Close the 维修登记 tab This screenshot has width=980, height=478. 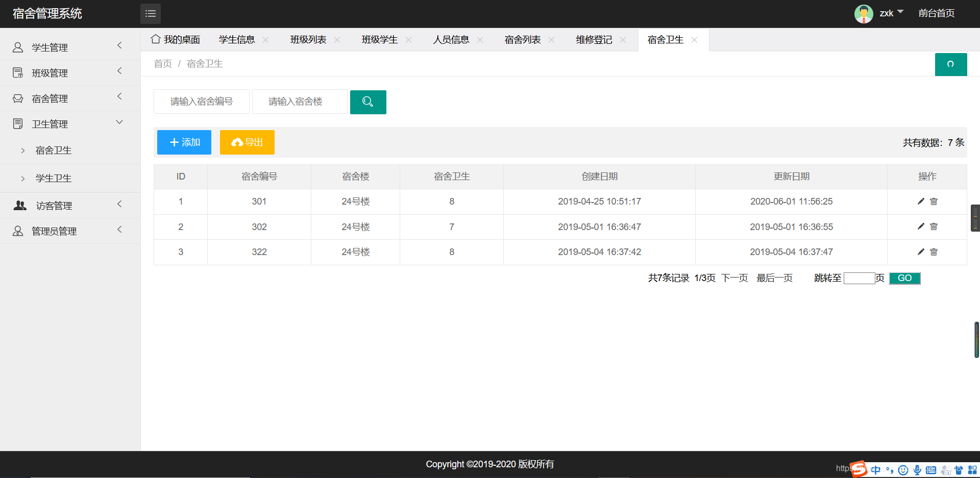(x=623, y=40)
